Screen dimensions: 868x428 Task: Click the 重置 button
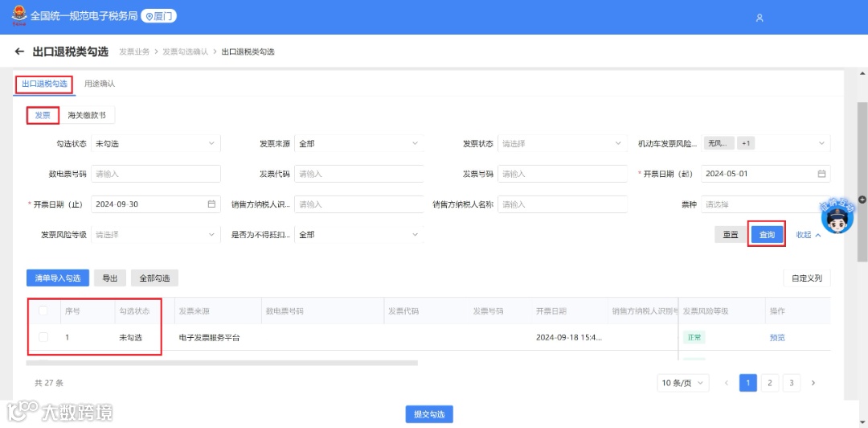[730, 235]
